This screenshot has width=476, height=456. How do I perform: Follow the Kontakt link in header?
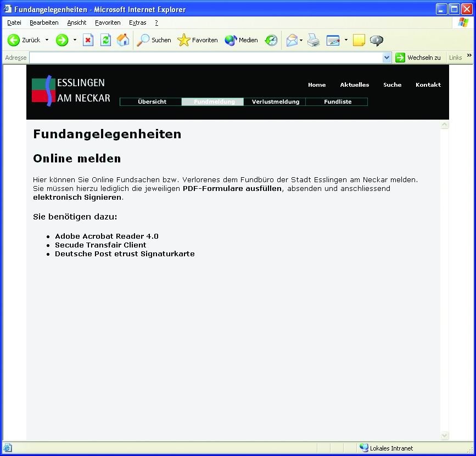pos(428,85)
